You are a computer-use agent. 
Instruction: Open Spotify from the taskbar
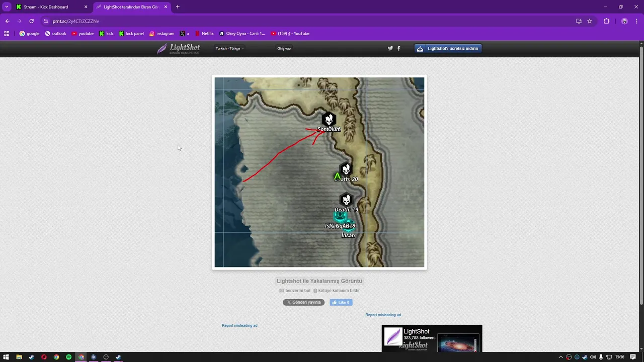[69, 357]
